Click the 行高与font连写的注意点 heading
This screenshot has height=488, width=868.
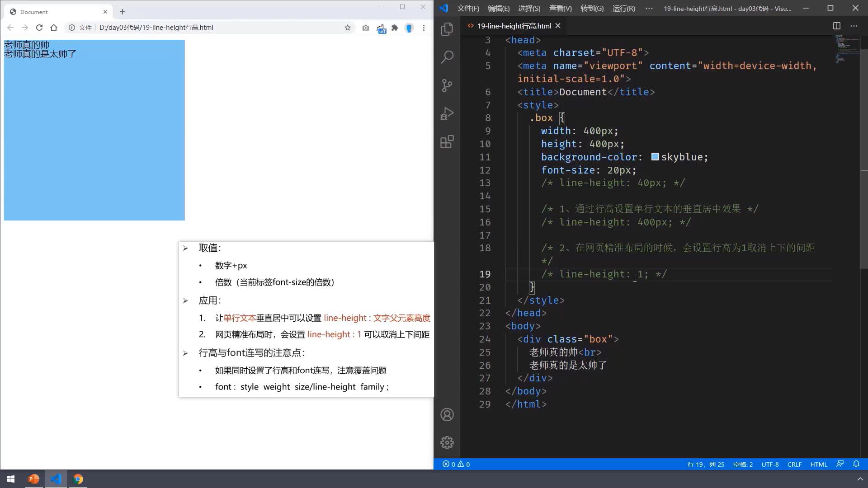click(252, 353)
